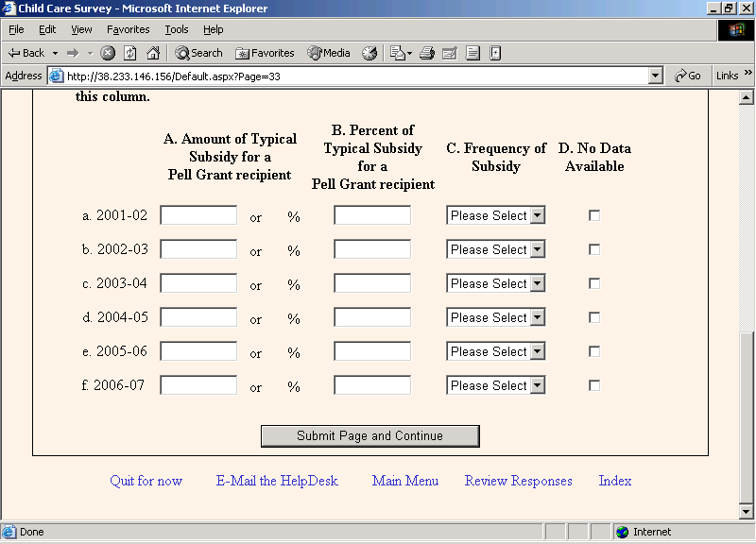Open Frequency dropdown for 2004-05
The height and width of the screenshot is (544, 756).
[495, 317]
